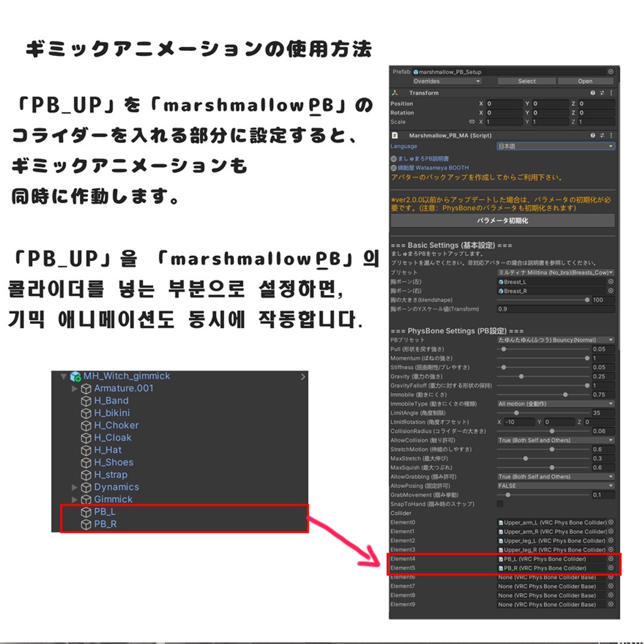Expand the Gimmick hierarchy item
This screenshot has width=644, height=644.
pos(74,499)
